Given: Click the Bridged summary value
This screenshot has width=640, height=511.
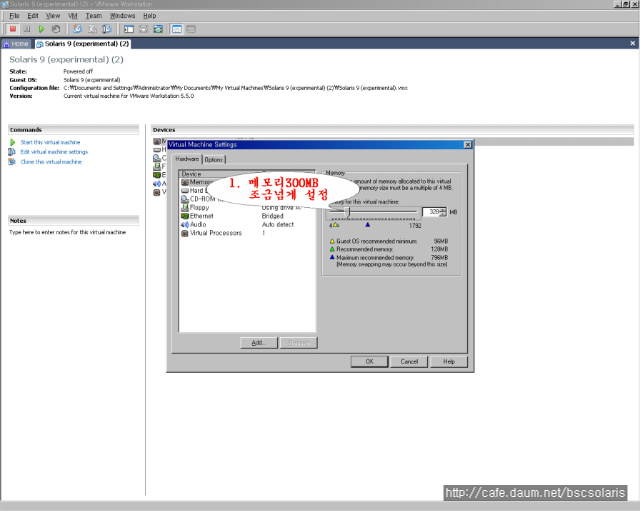Looking at the screenshot, I should (272, 216).
